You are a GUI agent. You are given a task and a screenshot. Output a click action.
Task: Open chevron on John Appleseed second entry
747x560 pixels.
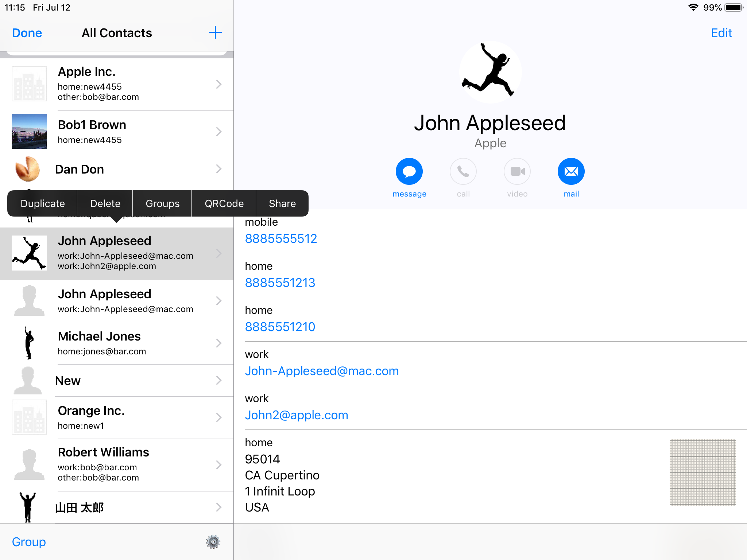pyautogui.click(x=219, y=301)
